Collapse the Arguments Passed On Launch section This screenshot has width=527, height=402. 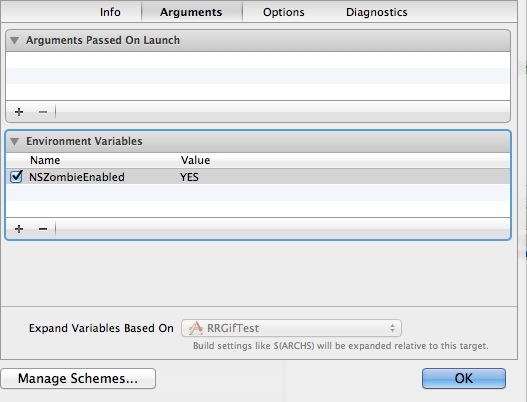tap(14, 40)
